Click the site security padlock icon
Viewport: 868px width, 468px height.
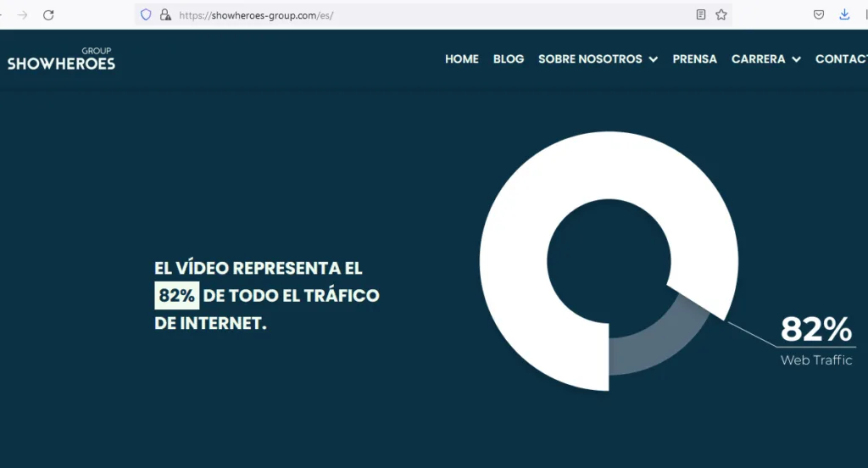(165, 14)
